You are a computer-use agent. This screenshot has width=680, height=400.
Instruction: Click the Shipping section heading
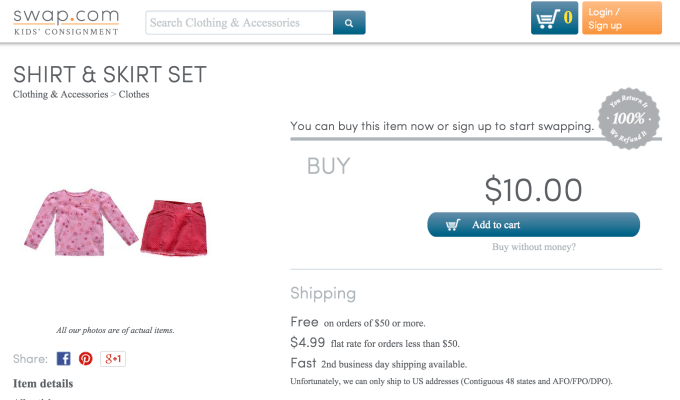pos(323,293)
